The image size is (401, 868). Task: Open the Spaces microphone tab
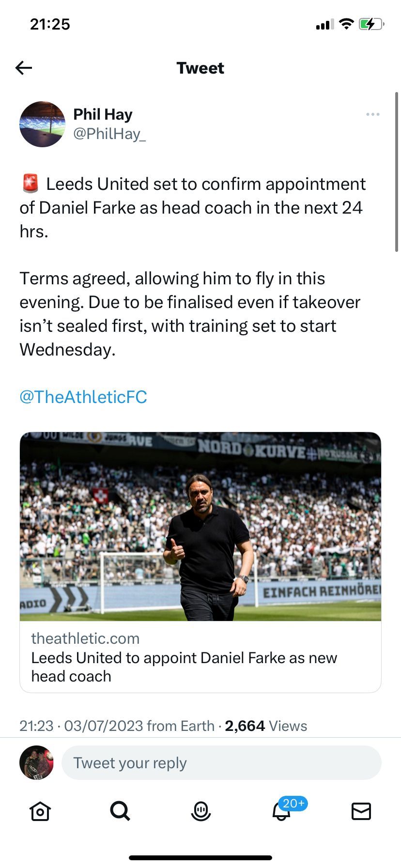coord(200,811)
